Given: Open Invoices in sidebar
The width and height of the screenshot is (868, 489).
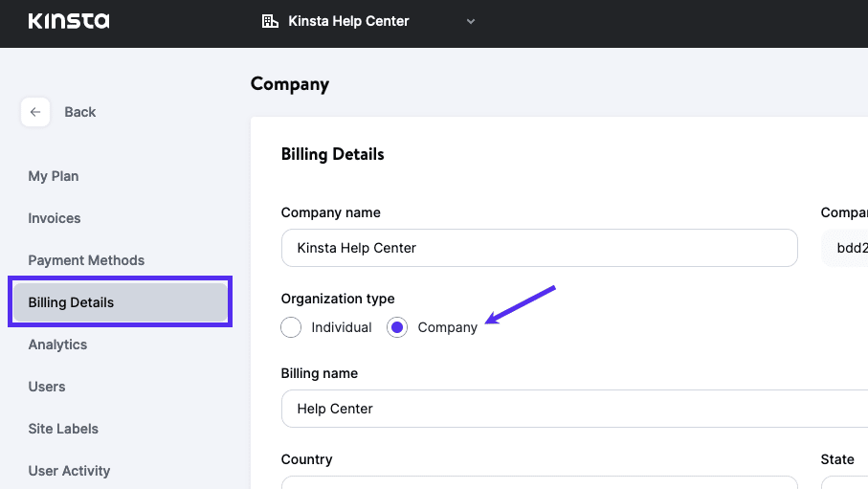Looking at the screenshot, I should point(55,218).
